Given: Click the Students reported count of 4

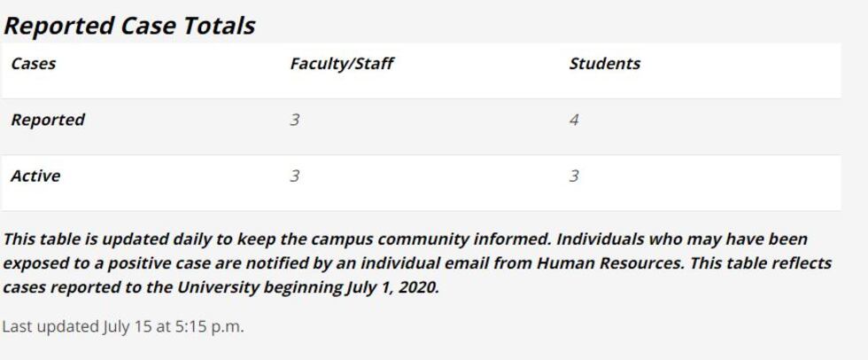Looking at the screenshot, I should (x=574, y=120).
